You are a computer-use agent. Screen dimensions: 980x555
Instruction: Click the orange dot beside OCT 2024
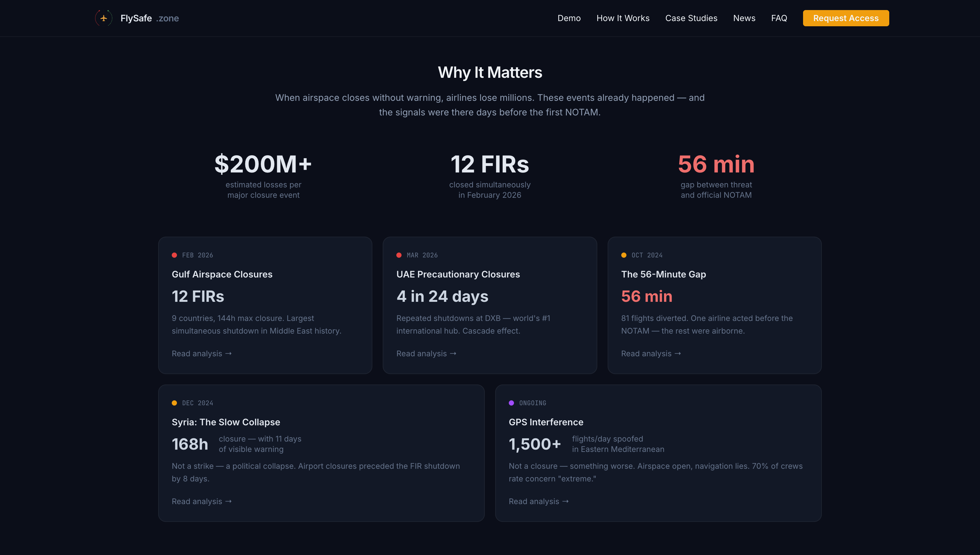(624, 255)
